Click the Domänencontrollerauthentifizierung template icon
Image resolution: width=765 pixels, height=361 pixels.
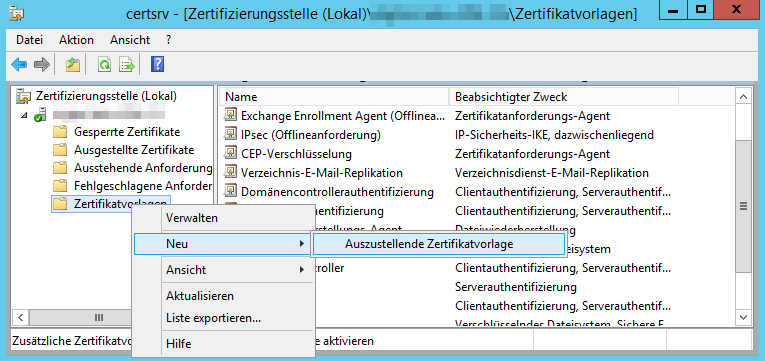(230, 192)
